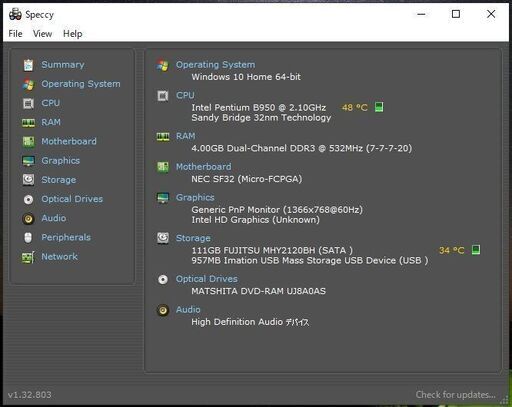512x407 pixels.
Task: Open the Network card icon in sidebar
Action: [28, 257]
